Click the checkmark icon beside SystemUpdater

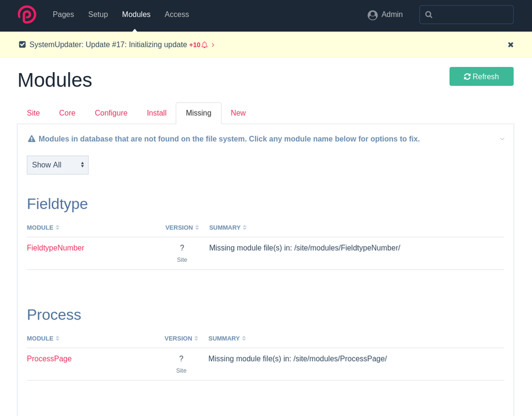(22, 45)
